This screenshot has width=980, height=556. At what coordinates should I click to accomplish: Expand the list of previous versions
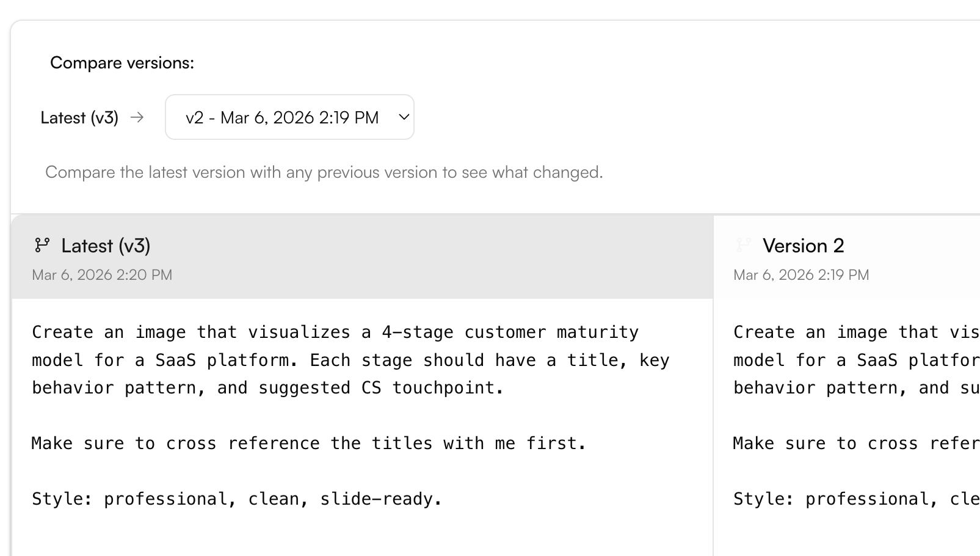(x=289, y=117)
